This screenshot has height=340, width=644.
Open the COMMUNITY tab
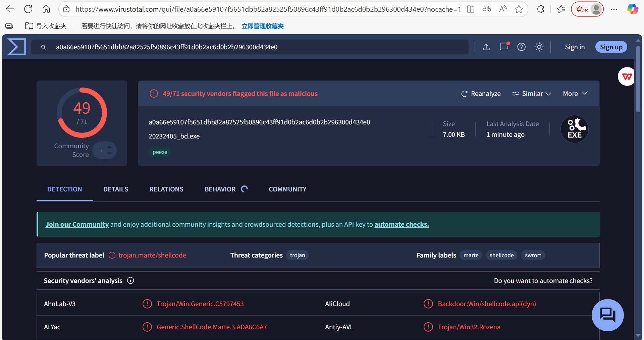click(287, 189)
